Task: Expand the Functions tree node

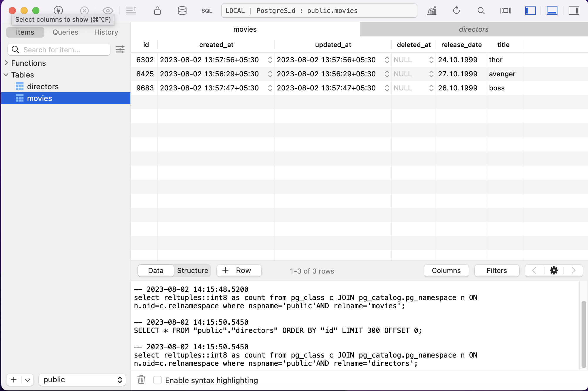Action: [x=6, y=63]
